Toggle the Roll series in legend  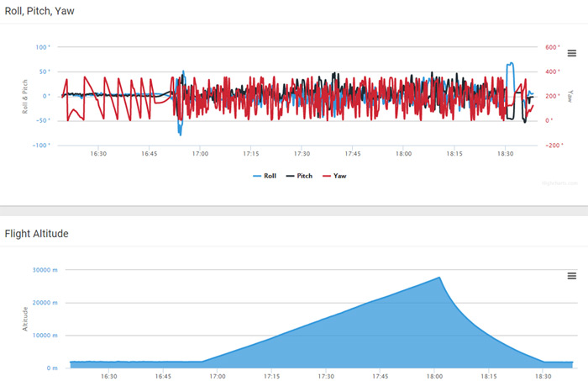point(265,176)
